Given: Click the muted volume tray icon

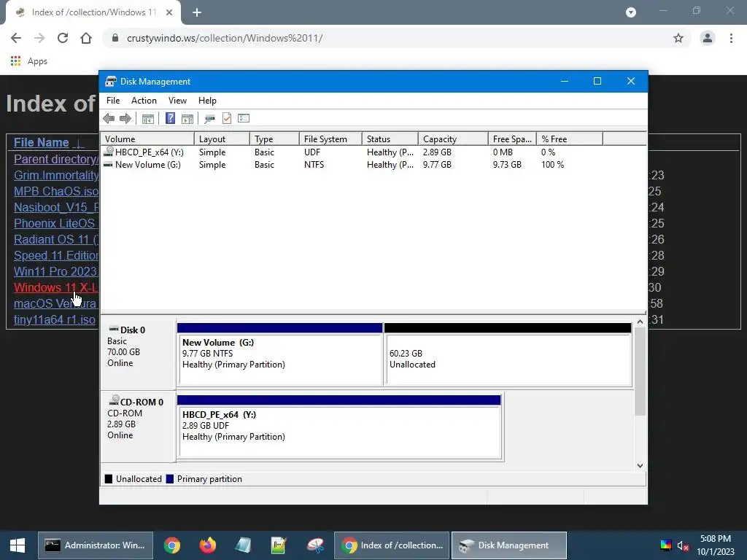Looking at the screenshot, I should pyautogui.click(x=683, y=545).
